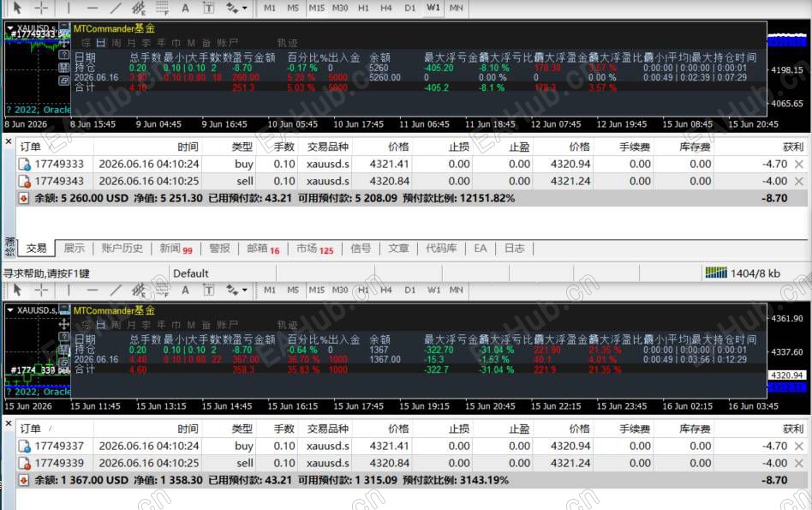812x510 pixels.
Task: Switch lower chart to M30 timeframe
Action: pyautogui.click(x=340, y=290)
